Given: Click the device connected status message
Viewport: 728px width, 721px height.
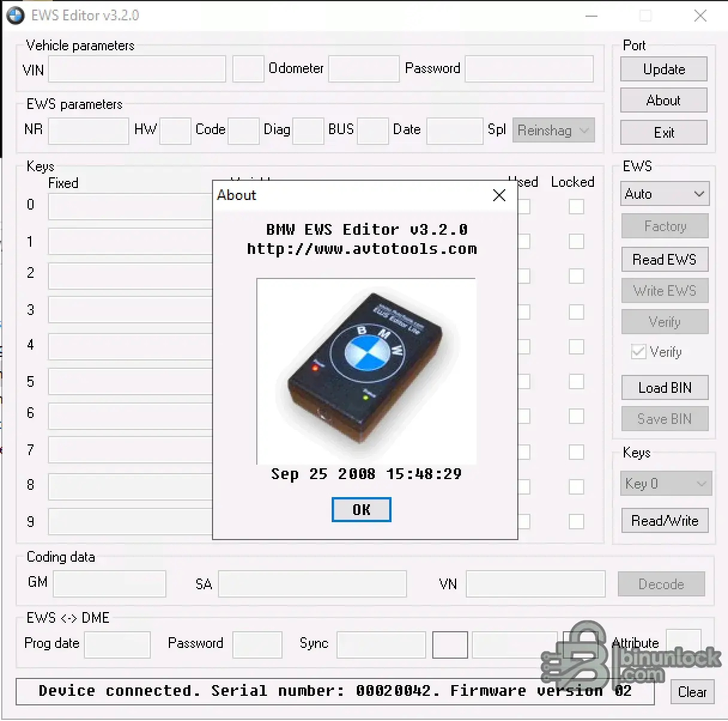Looking at the screenshot, I should point(335,691).
